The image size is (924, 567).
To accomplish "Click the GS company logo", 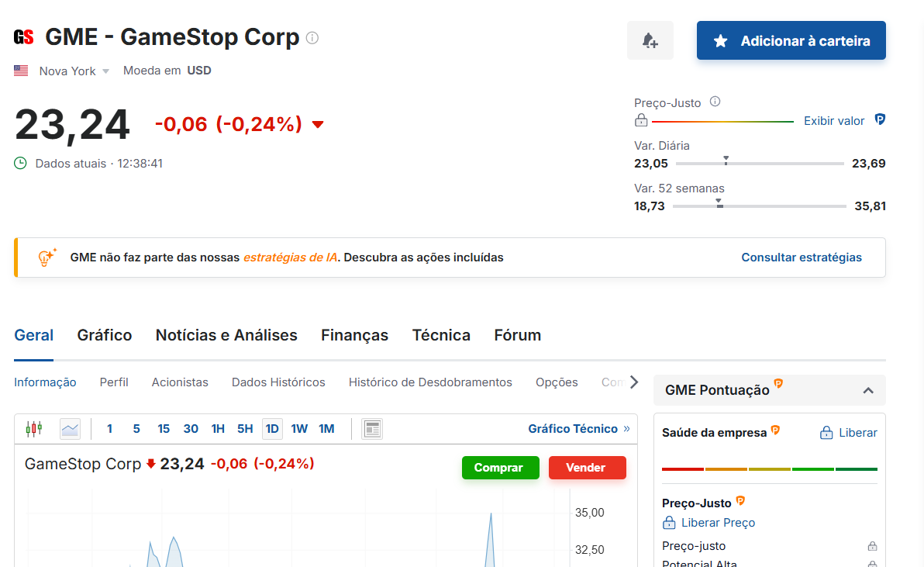I will tap(23, 37).
